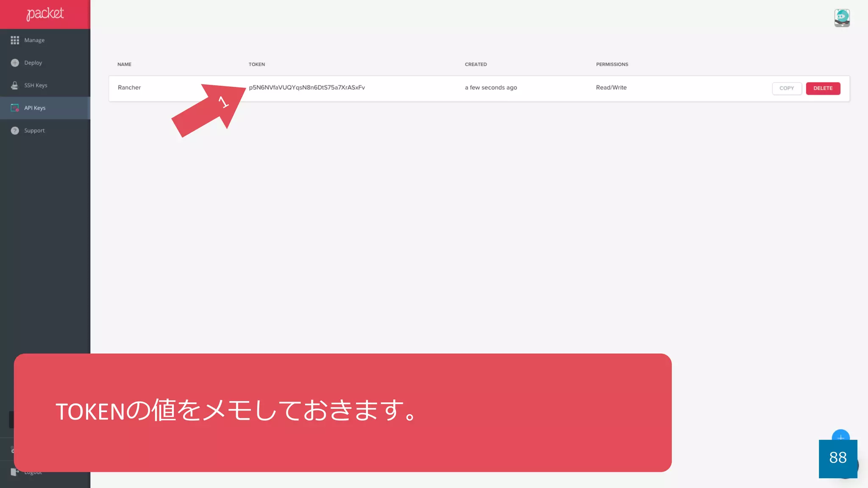868x488 pixels.
Task: Click the Deploy plus icon
Action: [15, 63]
